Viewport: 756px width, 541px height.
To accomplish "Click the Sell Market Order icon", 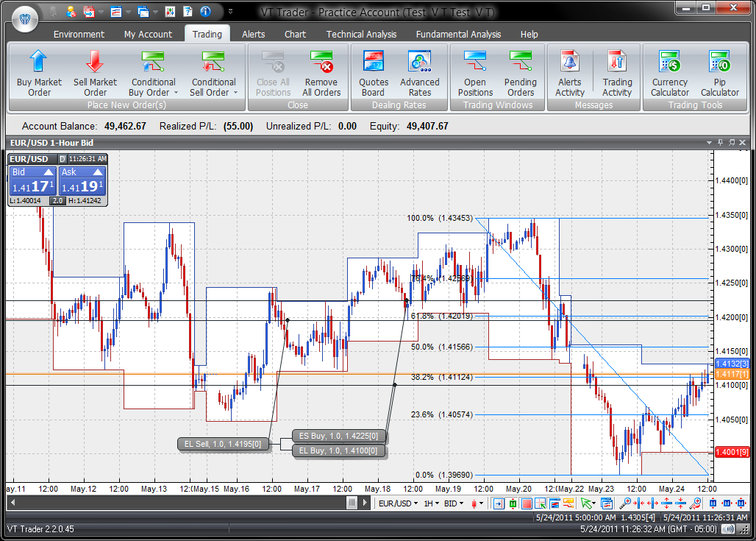I will tap(95, 63).
